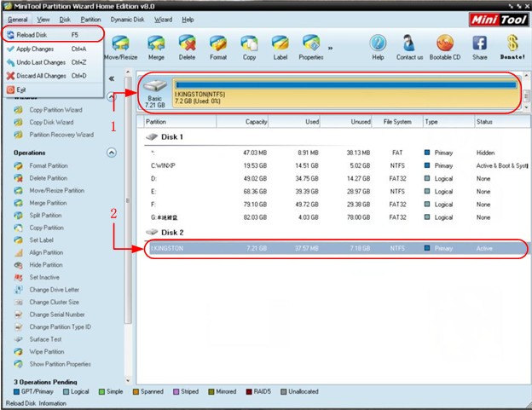532x410 pixels.
Task: Sort by the Capacity column header
Action: (242, 122)
